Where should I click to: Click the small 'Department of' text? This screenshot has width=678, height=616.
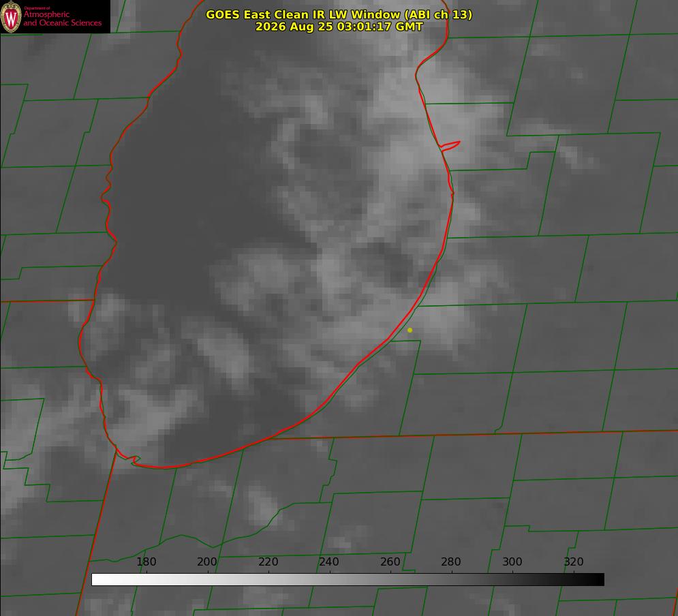click(37, 8)
